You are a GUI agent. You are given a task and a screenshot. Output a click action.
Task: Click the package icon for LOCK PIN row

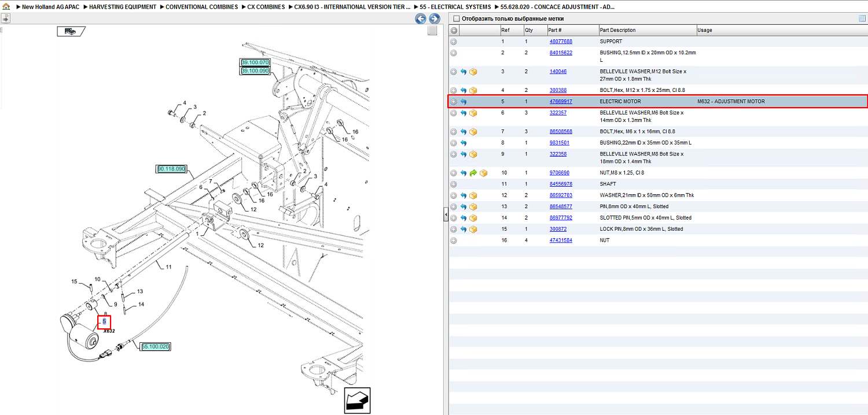pyautogui.click(x=473, y=229)
